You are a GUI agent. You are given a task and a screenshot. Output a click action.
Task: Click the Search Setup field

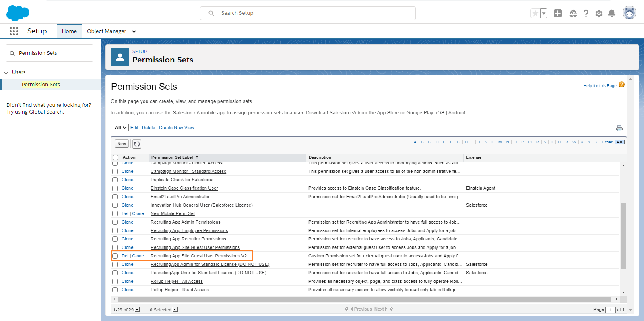click(308, 13)
